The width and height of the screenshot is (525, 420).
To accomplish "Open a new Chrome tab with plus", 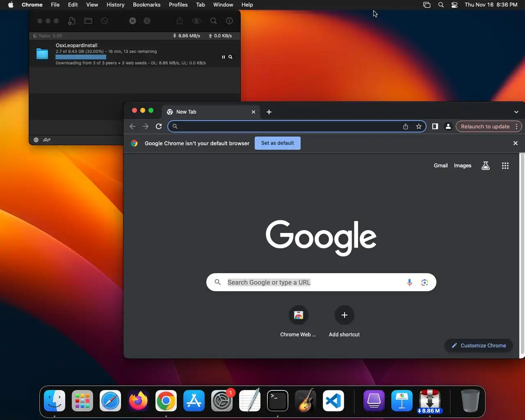I will coord(269,112).
